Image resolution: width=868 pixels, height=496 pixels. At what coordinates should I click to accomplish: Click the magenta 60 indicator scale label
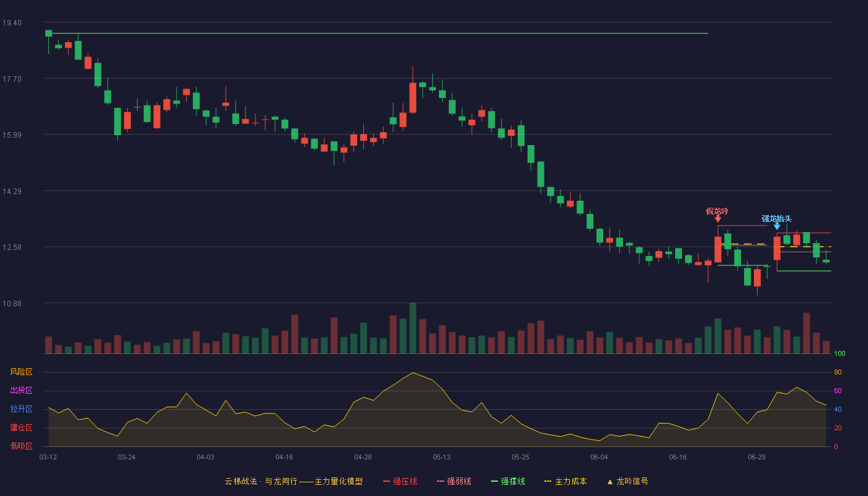(x=838, y=391)
